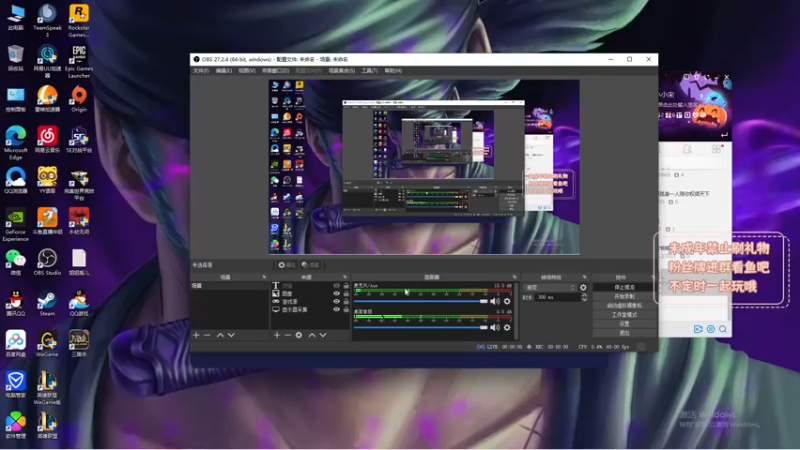
Task: Toggle lock on the text source
Action: 346,286
